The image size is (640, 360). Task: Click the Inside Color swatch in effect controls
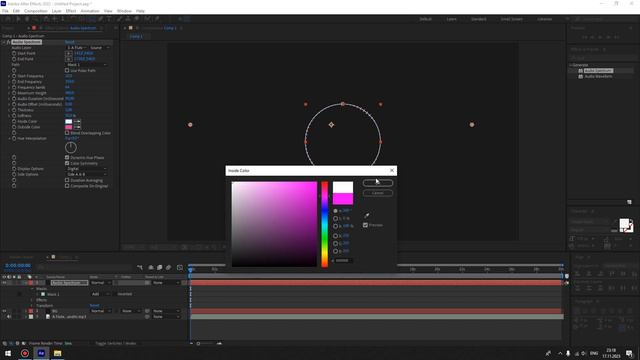[69, 121]
